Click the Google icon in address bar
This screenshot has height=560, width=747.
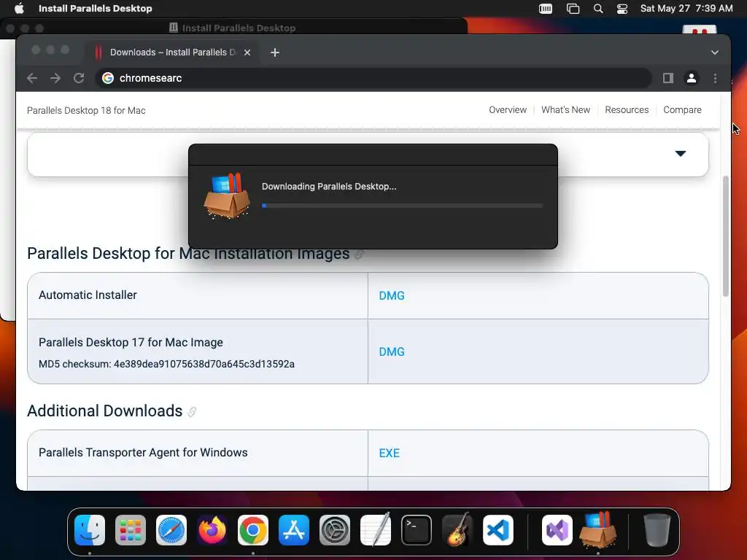108,78
